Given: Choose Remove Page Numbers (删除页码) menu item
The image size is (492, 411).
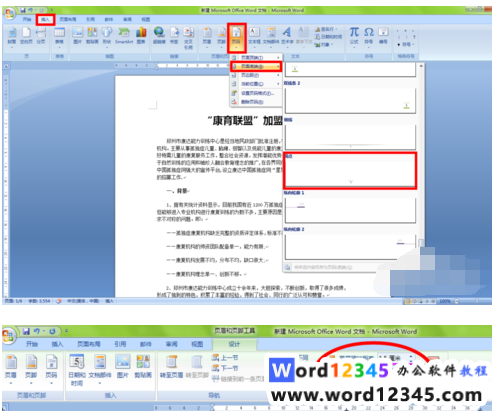Looking at the screenshot, I should (256, 102).
